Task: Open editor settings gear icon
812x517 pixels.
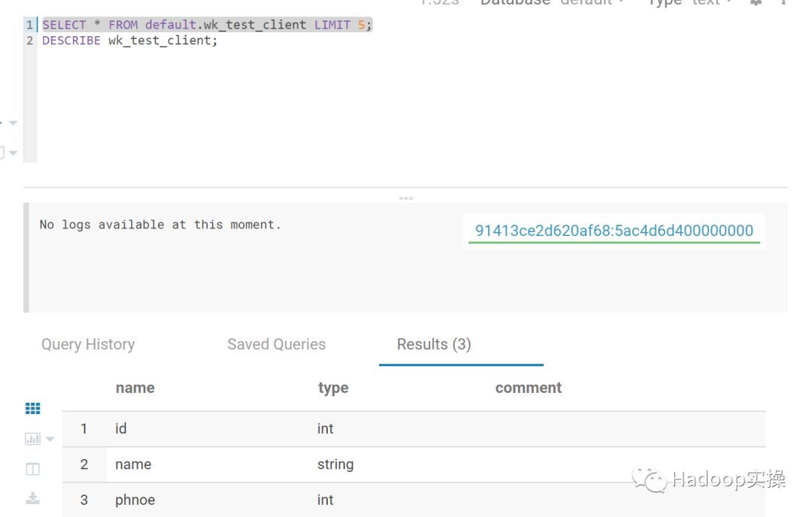Action: click(756, 2)
